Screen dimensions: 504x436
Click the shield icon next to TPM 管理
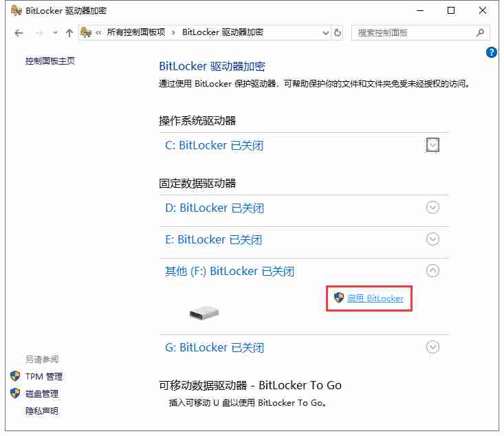coord(15,376)
